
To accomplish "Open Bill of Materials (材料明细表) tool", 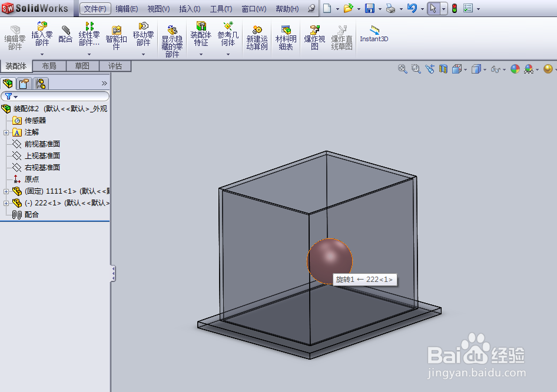I will coord(286,38).
